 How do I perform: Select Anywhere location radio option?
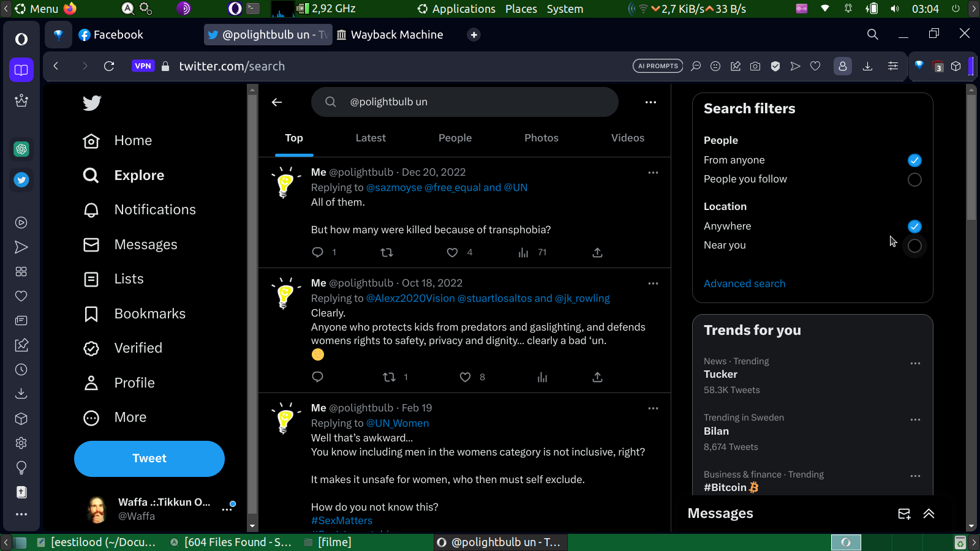914,227
